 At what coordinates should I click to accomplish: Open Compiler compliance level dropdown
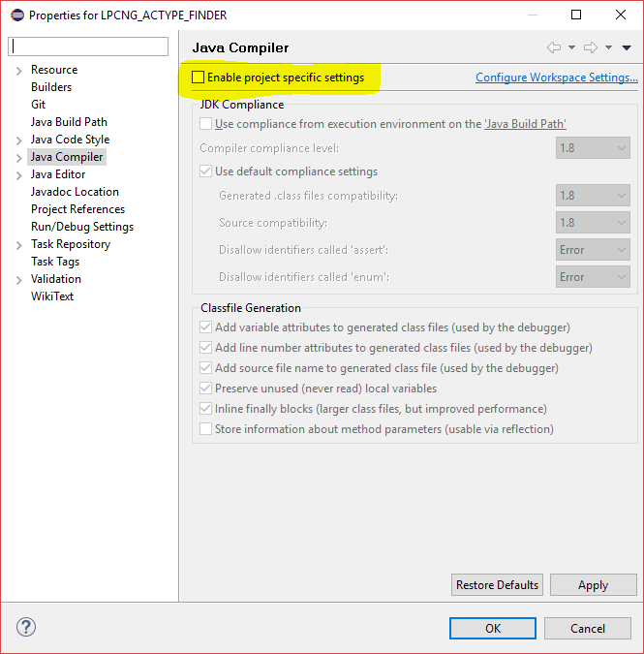point(594,148)
